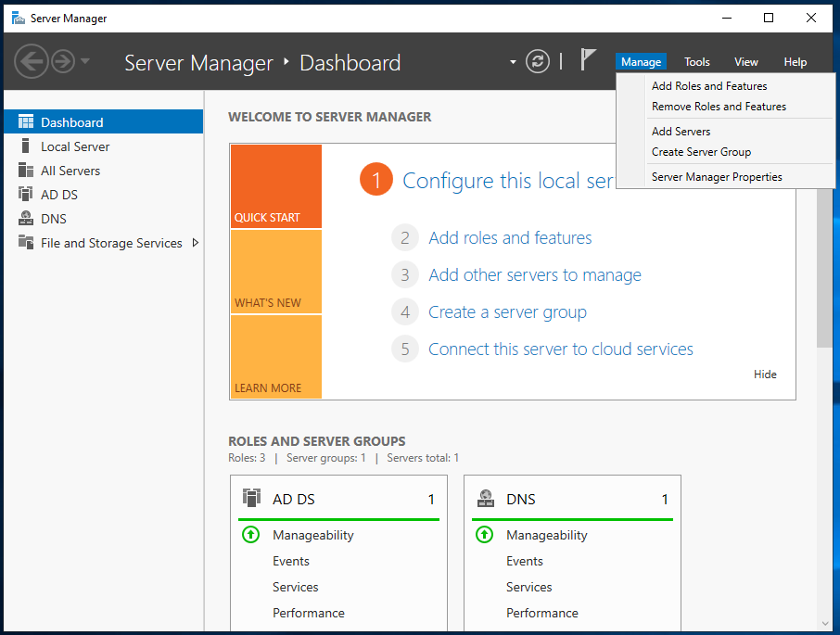Open Services in the DNS tile
This screenshot has height=635, width=840.
pos(528,587)
